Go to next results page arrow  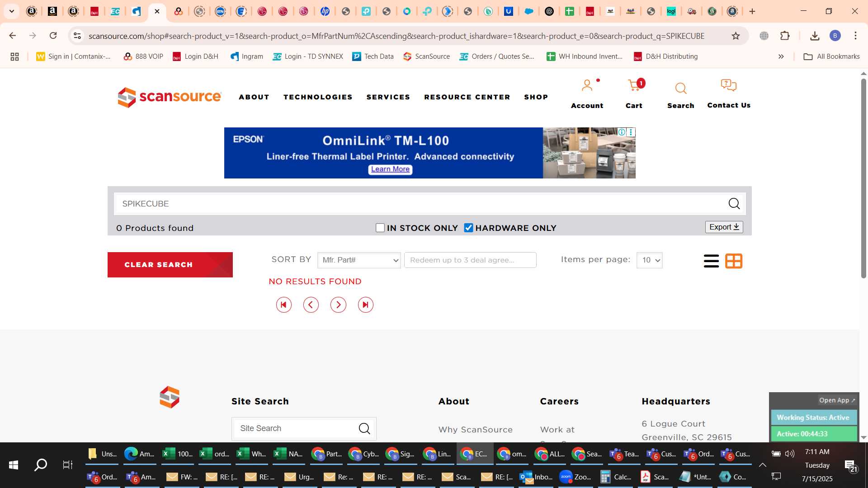point(338,305)
